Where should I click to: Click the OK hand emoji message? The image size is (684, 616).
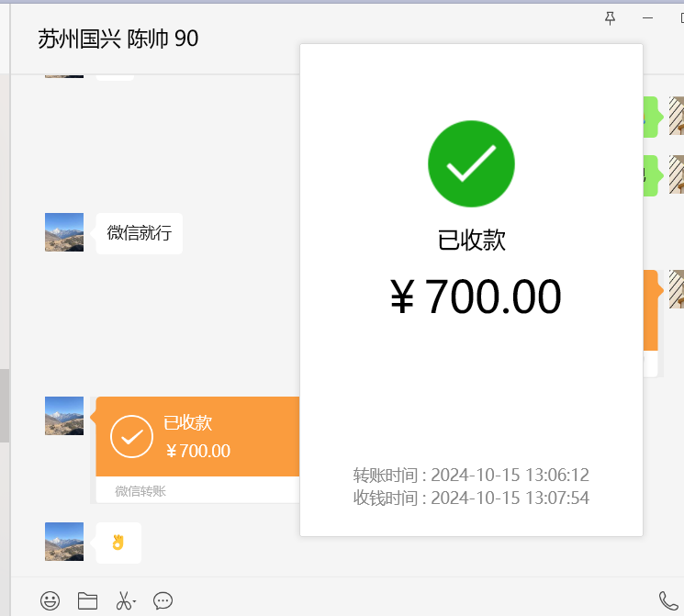pyautogui.click(x=118, y=543)
